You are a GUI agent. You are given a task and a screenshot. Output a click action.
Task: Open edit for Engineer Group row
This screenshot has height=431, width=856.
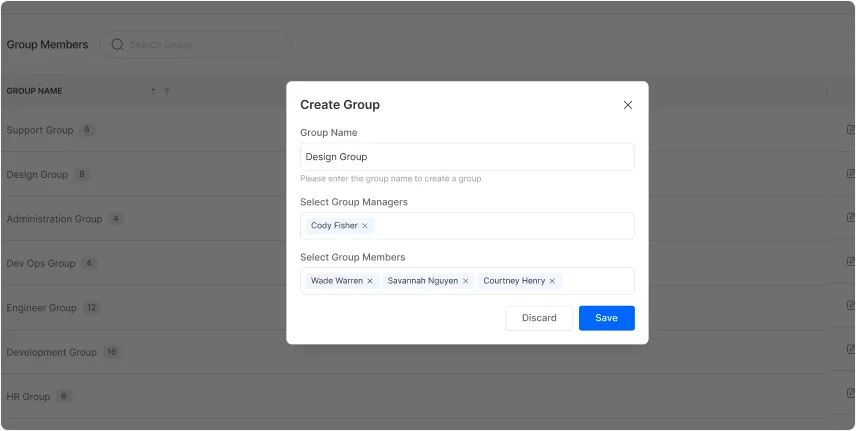click(x=850, y=306)
